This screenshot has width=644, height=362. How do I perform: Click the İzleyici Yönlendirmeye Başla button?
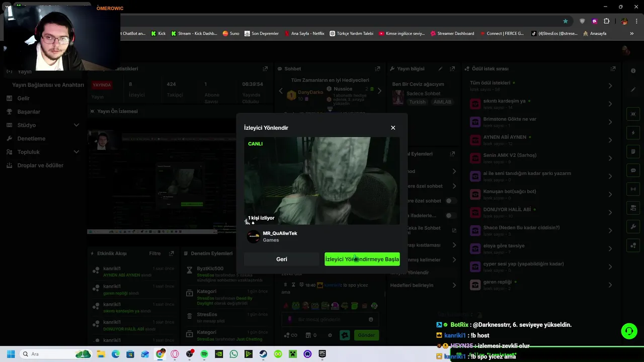click(362, 259)
